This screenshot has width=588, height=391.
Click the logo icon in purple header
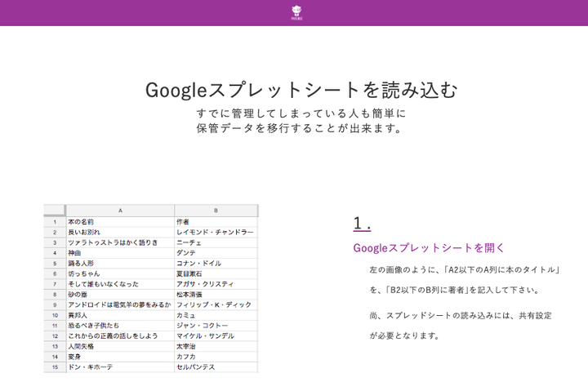296,13
